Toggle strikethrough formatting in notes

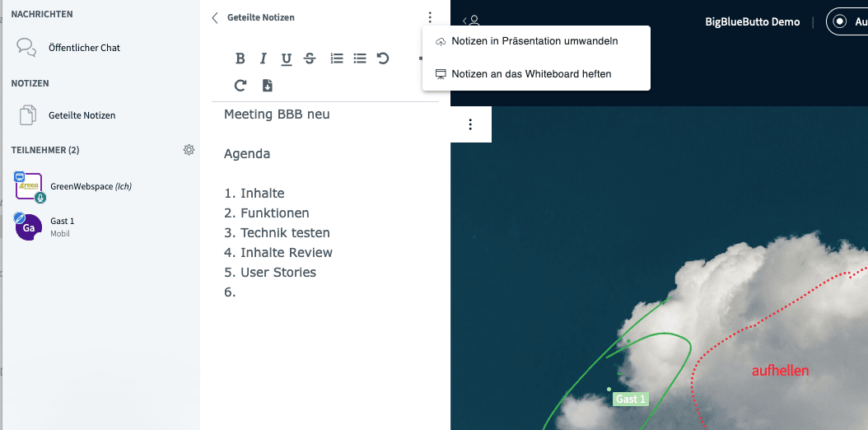[x=310, y=58]
